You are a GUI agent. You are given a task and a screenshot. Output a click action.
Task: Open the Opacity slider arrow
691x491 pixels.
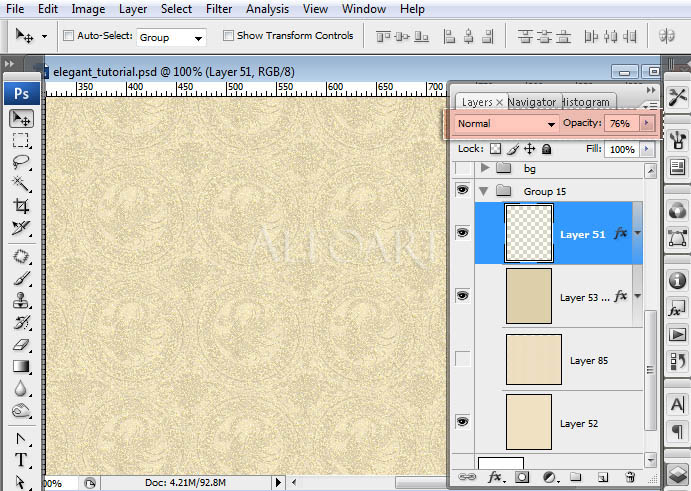(647, 124)
